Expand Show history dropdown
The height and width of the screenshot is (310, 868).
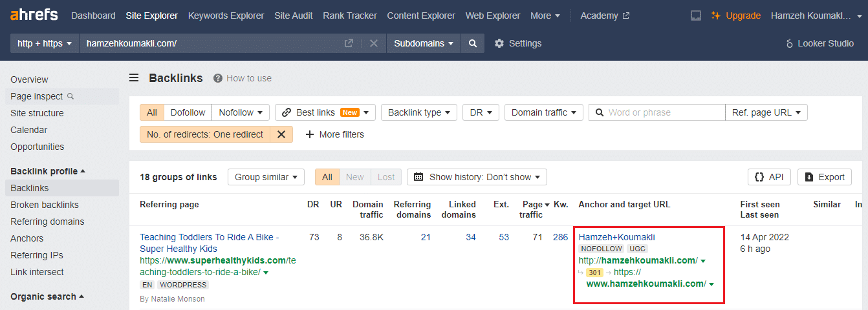(x=477, y=177)
